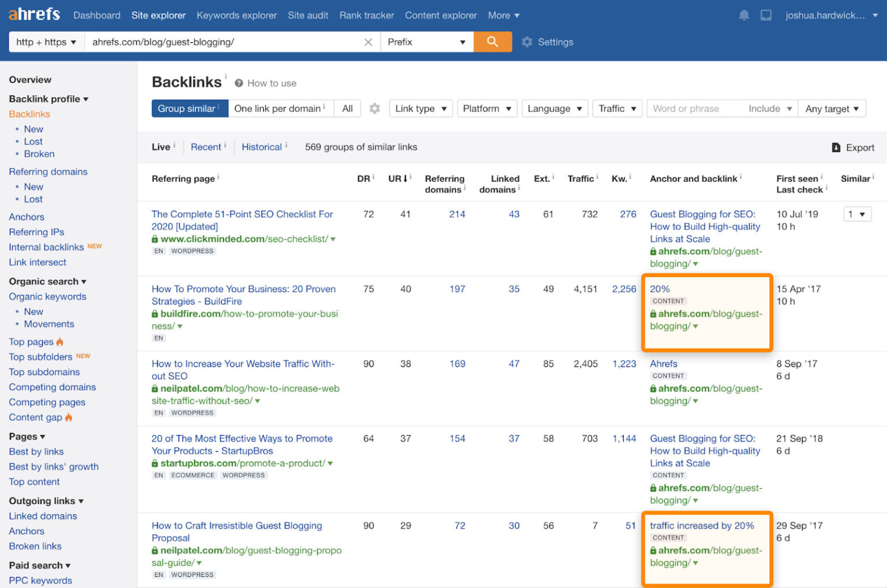
Task: Open the Prefix search mode dropdown
Action: coord(427,42)
